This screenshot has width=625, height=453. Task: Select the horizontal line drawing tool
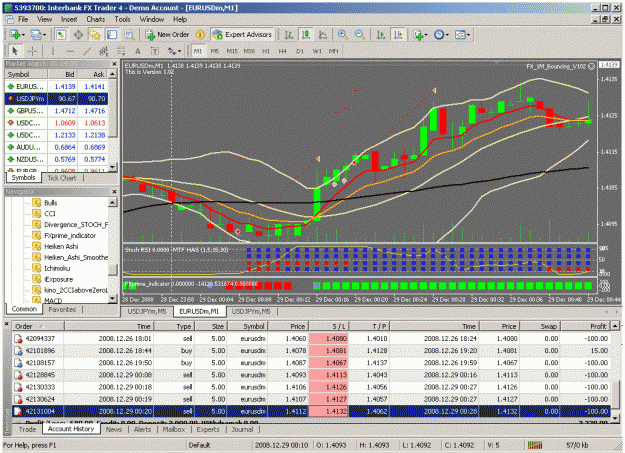tap(70, 51)
